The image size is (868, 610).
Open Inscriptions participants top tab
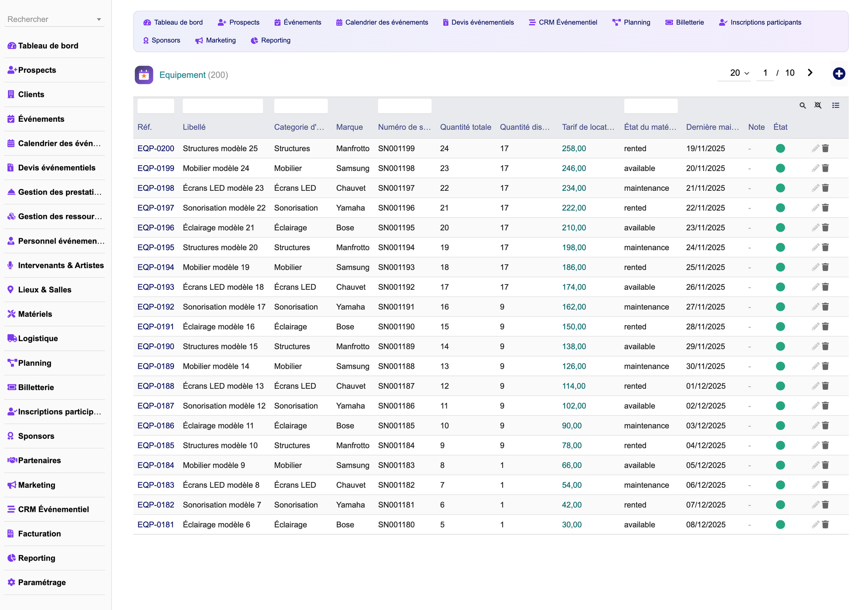[x=760, y=22]
